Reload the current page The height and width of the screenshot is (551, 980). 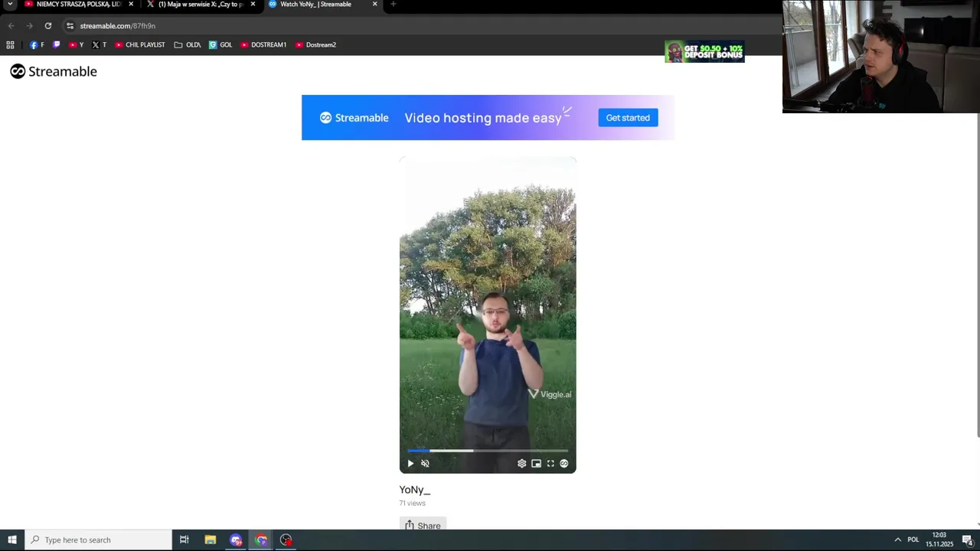(47, 25)
